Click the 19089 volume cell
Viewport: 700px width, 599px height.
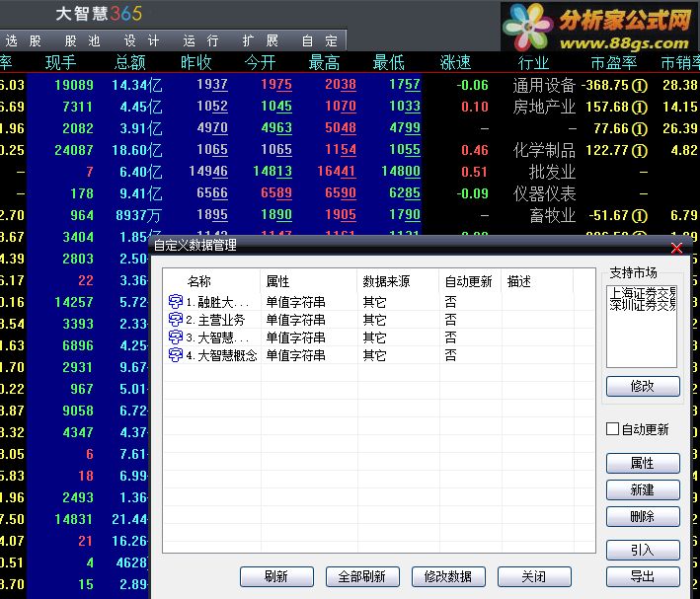coord(74,85)
